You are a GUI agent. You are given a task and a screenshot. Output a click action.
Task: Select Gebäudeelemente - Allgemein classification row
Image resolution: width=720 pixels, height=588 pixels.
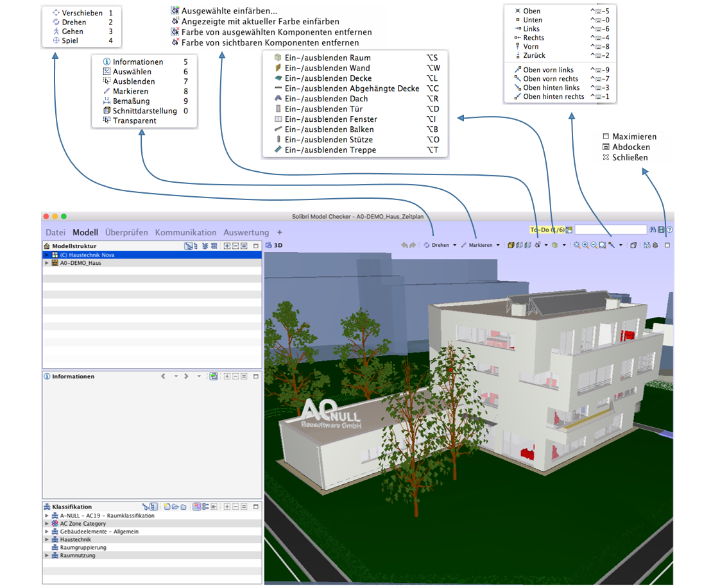coord(152,532)
